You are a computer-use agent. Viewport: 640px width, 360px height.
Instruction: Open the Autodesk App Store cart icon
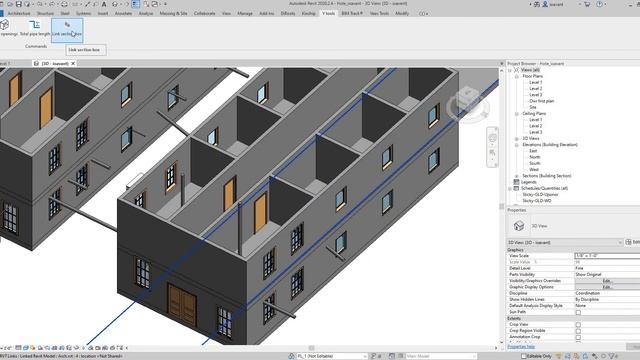pos(587,4)
